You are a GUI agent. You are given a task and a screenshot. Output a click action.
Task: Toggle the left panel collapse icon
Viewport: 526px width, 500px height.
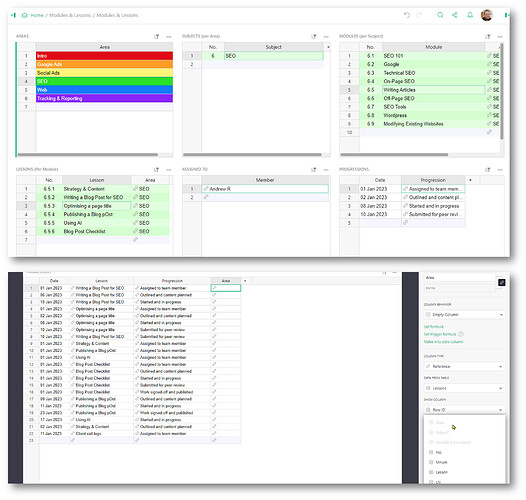point(13,15)
